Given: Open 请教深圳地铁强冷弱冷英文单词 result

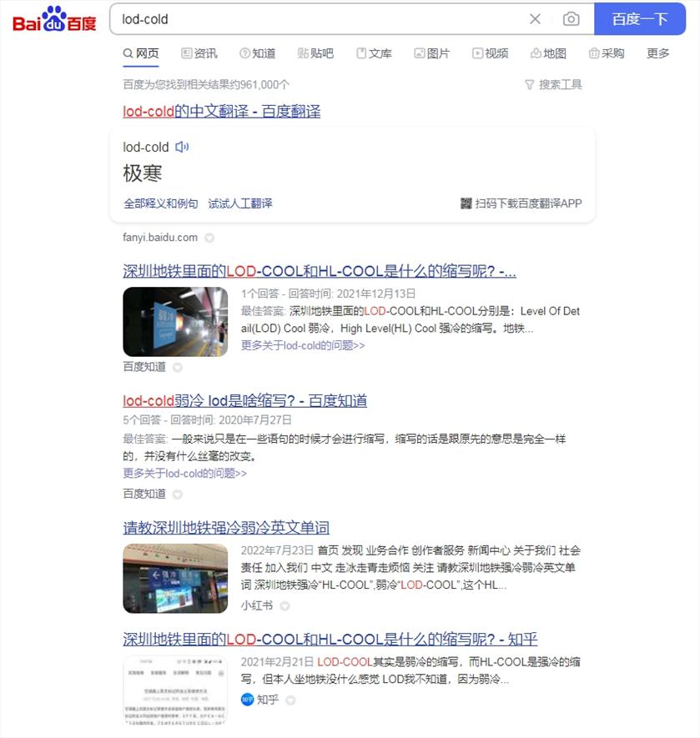Looking at the screenshot, I should (226, 528).
